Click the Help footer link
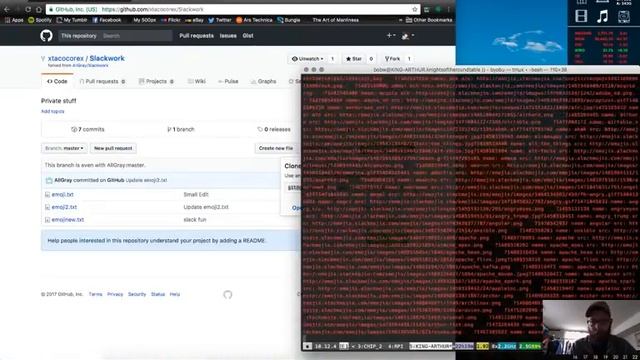Screen dimensions: 640x360 [x=175, y=294]
